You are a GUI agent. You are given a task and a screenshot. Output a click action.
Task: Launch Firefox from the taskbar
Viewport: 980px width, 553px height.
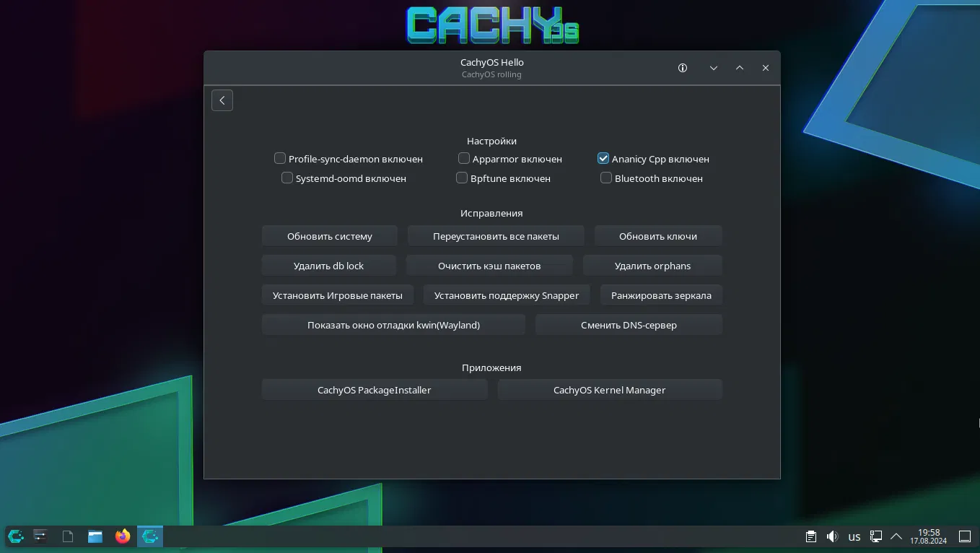(x=123, y=536)
